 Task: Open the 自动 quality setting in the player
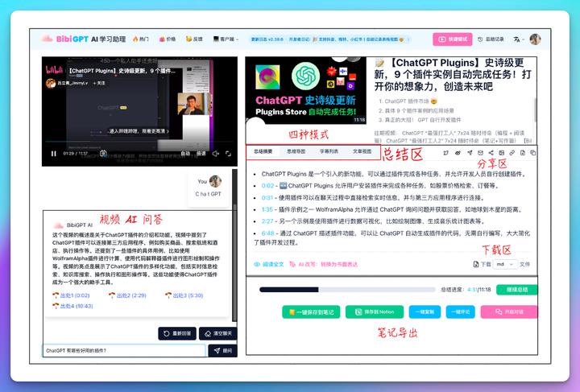pyautogui.click(x=185, y=154)
